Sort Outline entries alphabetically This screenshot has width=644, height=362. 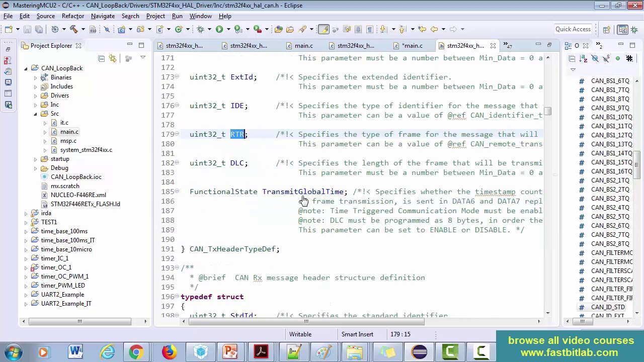pos(583,58)
